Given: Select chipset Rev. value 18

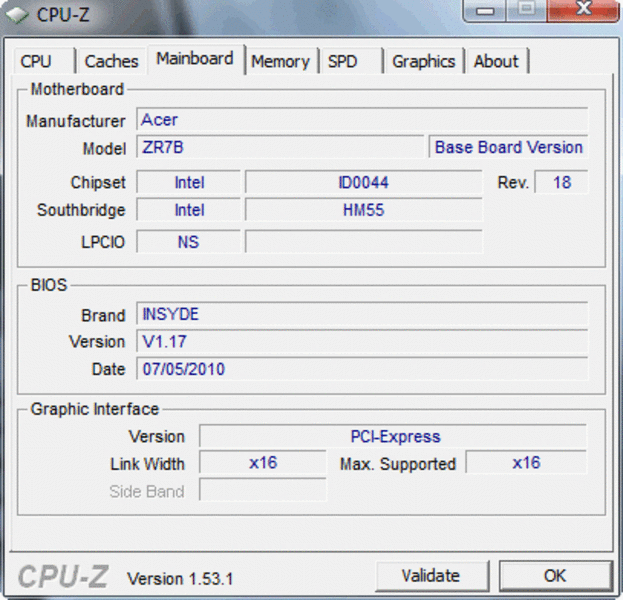Looking at the screenshot, I should tap(561, 182).
